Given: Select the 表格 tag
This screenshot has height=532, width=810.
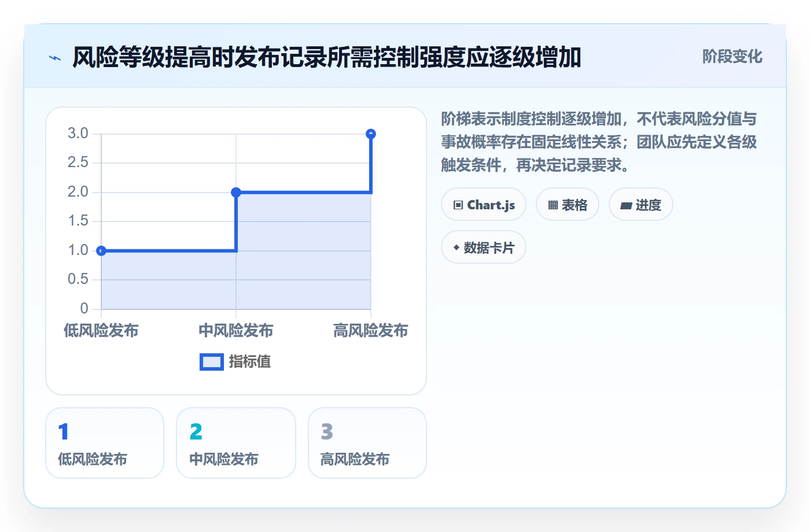Looking at the screenshot, I should [x=568, y=205].
